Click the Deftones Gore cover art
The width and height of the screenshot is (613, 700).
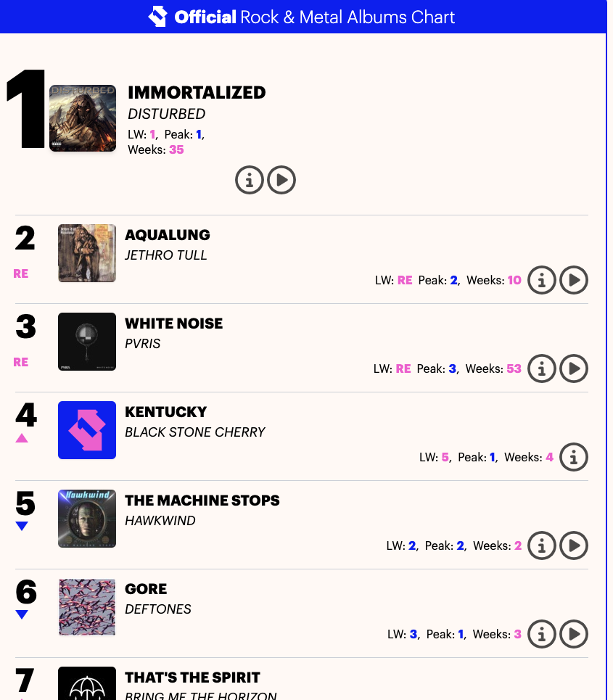click(87, 607)
